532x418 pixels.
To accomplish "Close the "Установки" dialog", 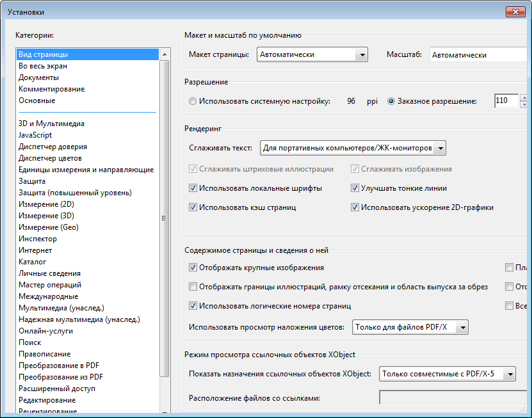I will click(x=515, y=12).
